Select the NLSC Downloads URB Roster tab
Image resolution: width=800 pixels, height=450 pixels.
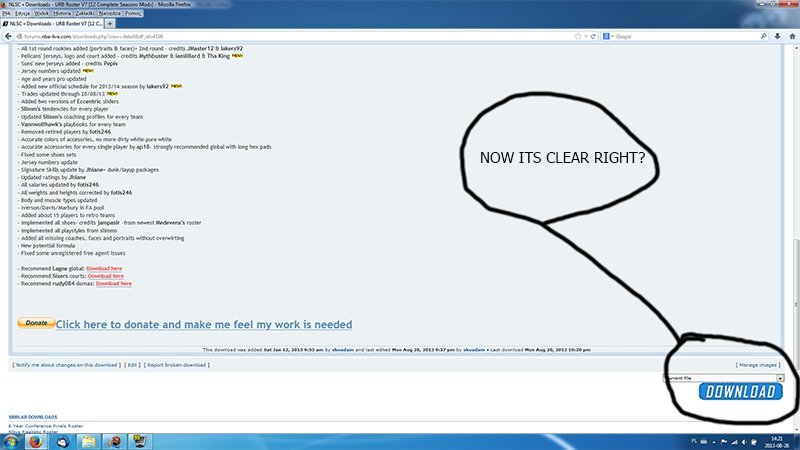pos(52,23)
